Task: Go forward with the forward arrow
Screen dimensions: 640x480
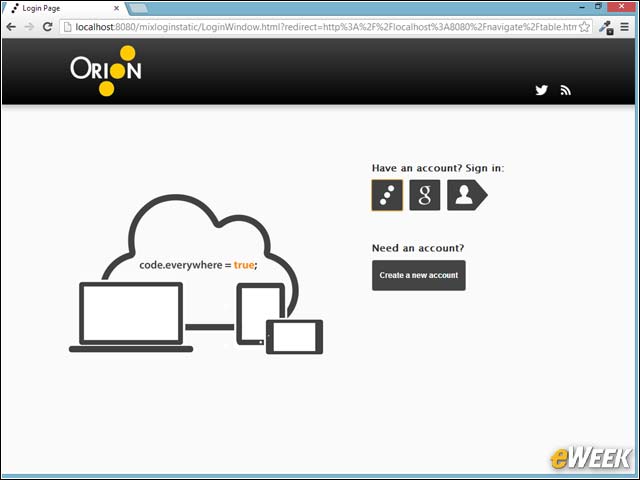Action: 29,27
